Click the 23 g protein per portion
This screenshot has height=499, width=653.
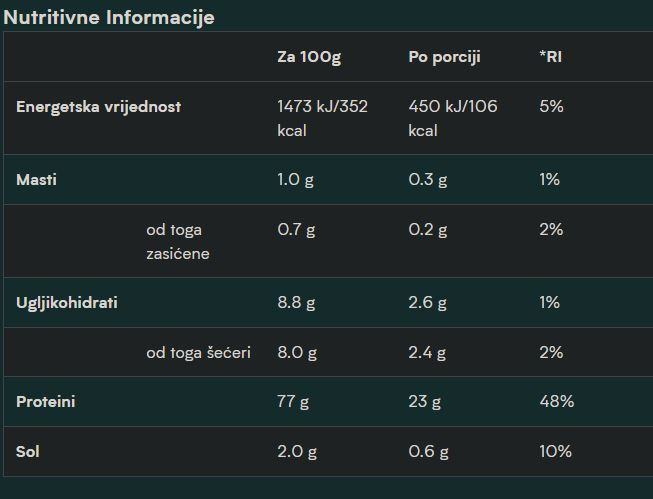(x=424, y=402)
